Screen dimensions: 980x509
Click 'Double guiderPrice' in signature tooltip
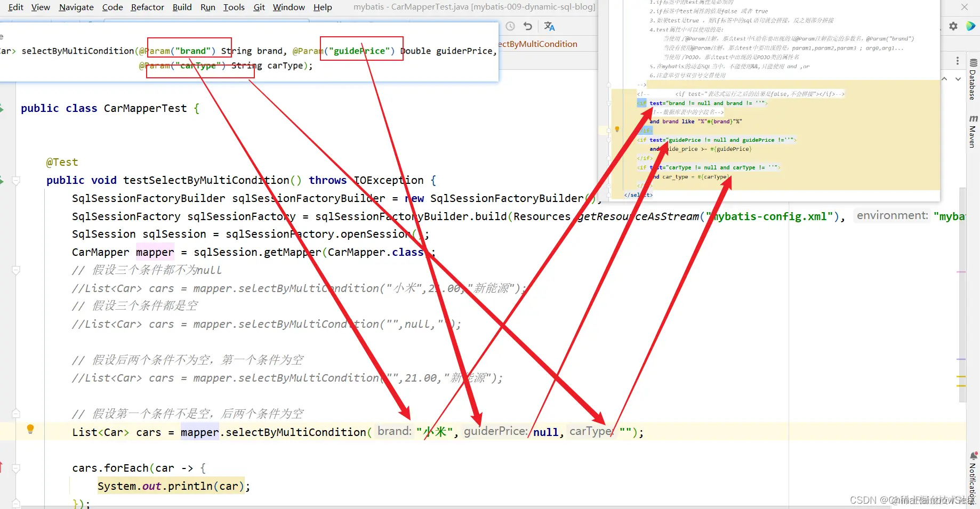[x=446, y=51]
